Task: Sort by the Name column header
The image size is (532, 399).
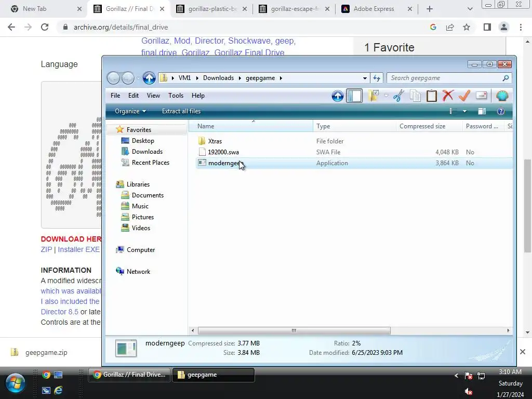Action: click(x=251, y=126)
